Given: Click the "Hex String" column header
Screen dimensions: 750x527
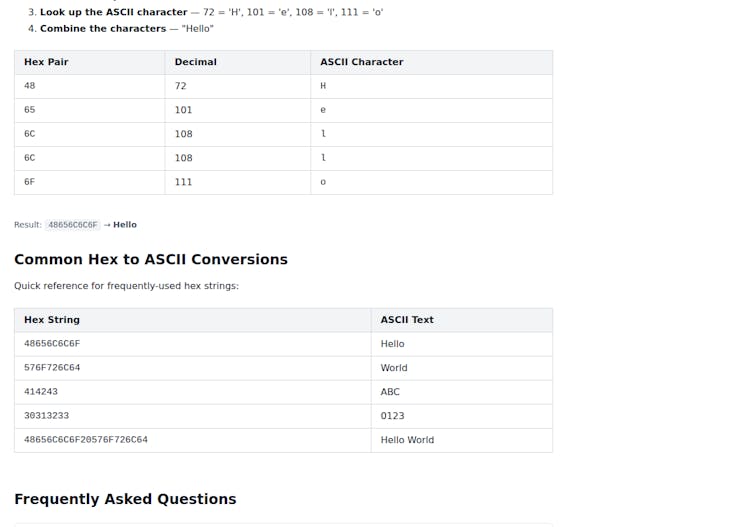Looking at the screenshot, I should [x=52, y=320].
